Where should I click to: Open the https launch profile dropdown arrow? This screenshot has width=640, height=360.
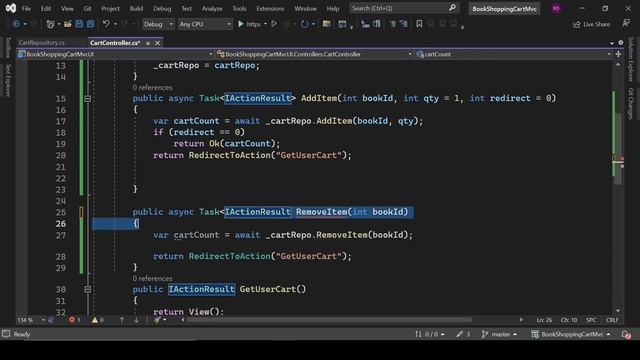coord(265,24)
